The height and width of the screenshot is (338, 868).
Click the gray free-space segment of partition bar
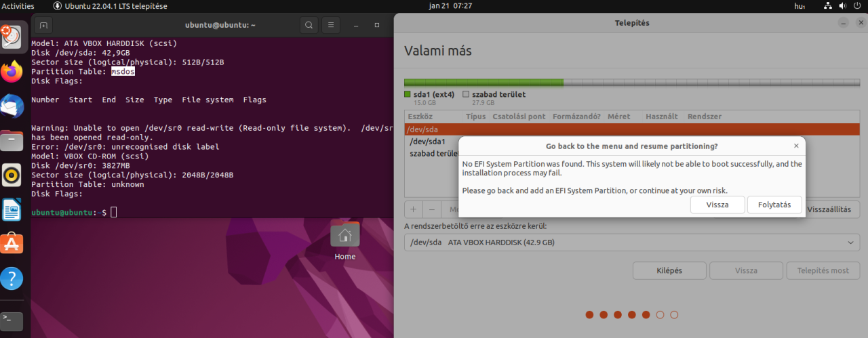(x=711, y=82)
